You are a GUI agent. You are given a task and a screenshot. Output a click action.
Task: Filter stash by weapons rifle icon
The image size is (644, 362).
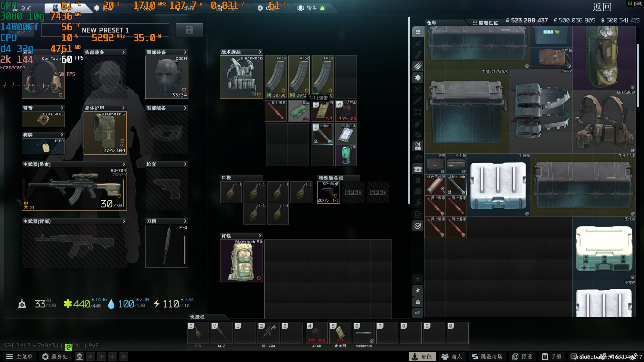(418, 43)
